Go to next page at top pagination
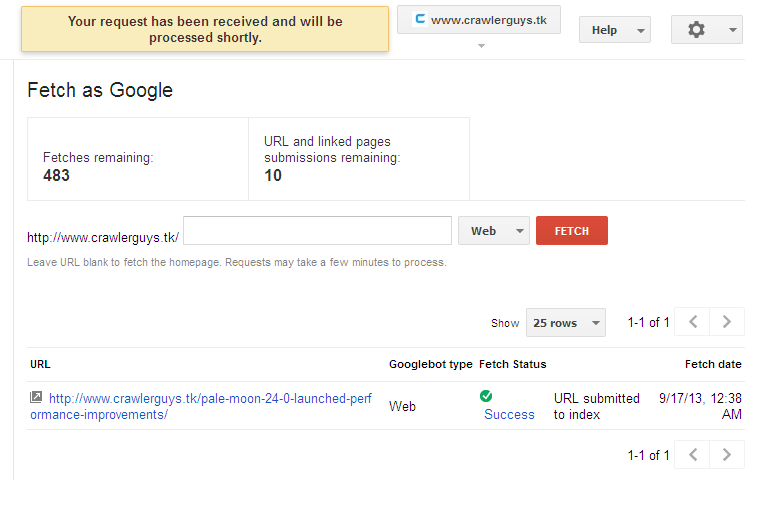Screen dimensions: 757x505 (x=727, y=322)
